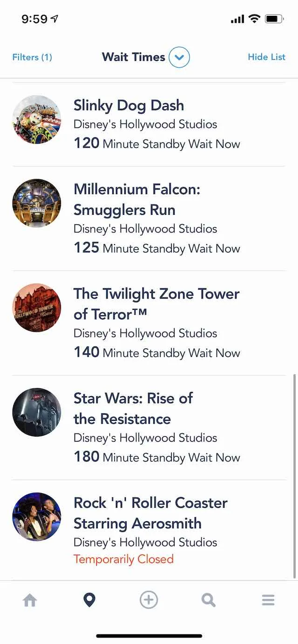Screen dimensions: 298x644
Task: Tap Hide List link
Action: 266,57
